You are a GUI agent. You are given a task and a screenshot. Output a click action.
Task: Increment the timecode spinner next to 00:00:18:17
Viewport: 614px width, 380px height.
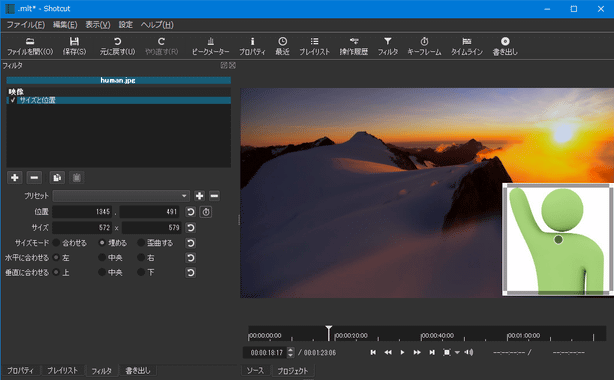point(290,350)
